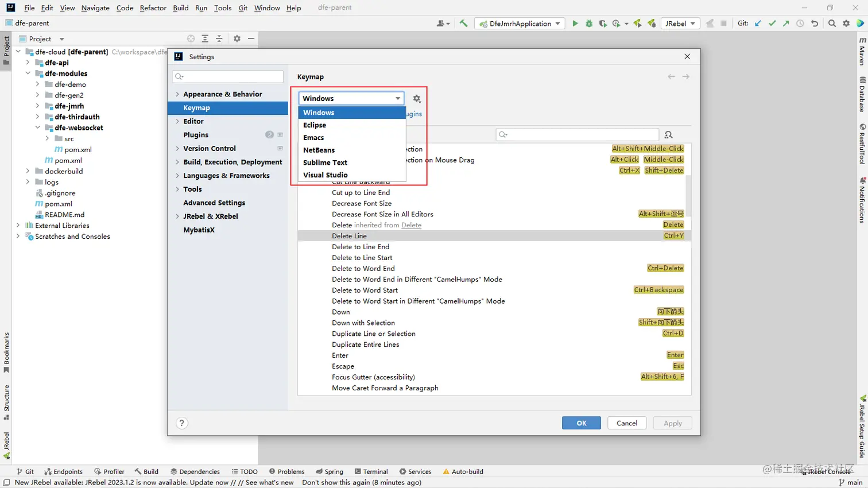
Task: Click the Apply button
Action: coord(673,423)
